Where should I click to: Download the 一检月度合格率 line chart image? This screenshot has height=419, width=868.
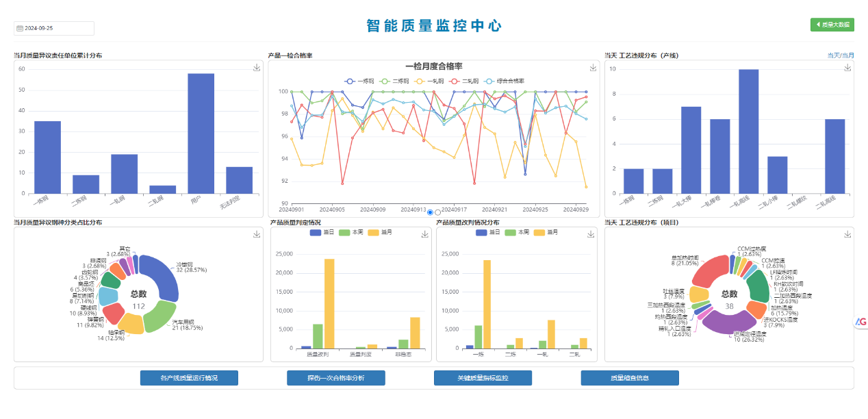(x=593, y=68)
